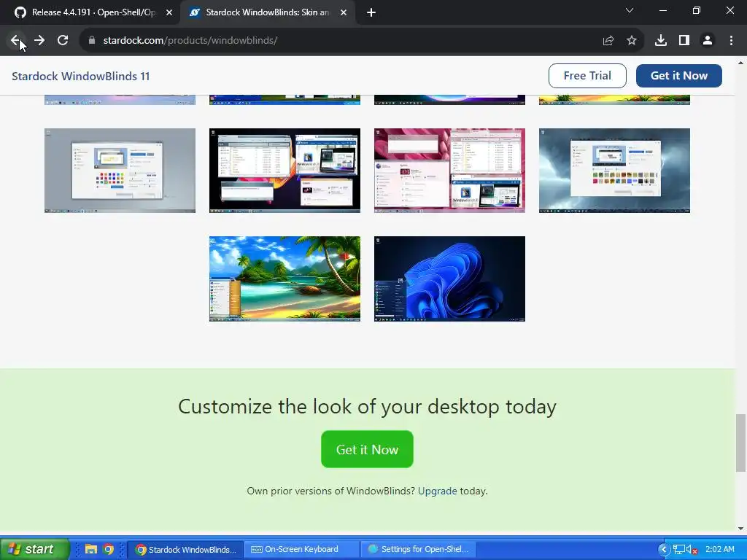Click the blue Get it Now button
Screen dimensions: 747x560
coord(679,76)
